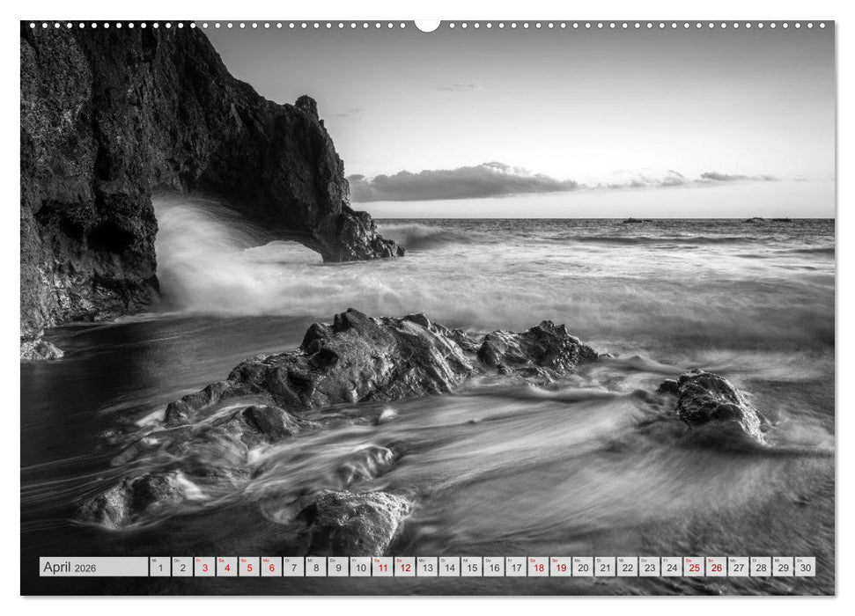The width and height of the screenshot is (855, 616).
Task: Toggle the red date 12 marker
Action: tap(404, 568)
